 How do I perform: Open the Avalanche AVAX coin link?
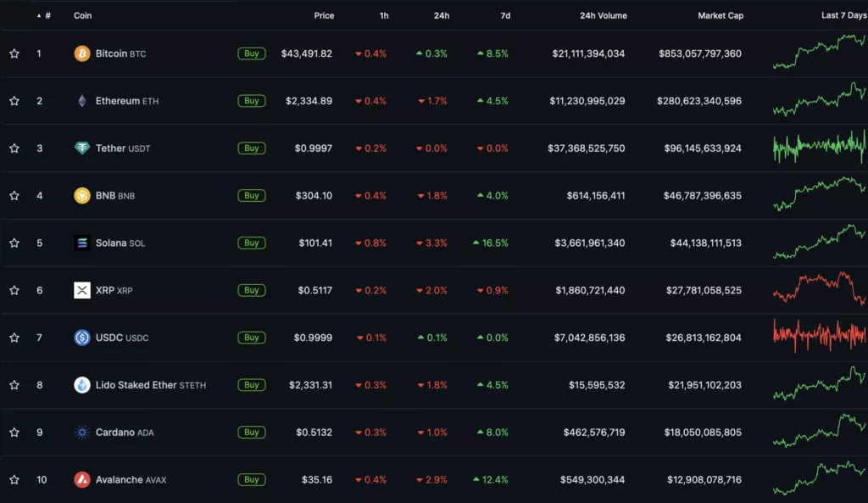tap(131, 480)
